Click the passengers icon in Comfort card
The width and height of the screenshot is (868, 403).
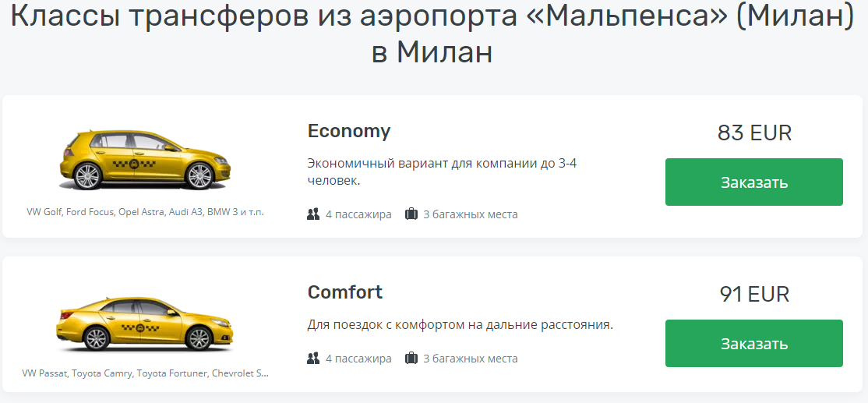313,359
